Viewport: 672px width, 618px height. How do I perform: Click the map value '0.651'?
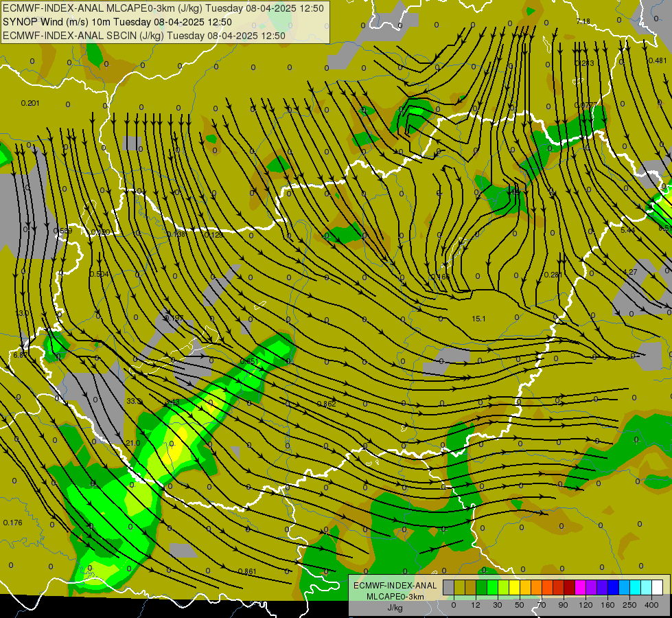(249, 361)
